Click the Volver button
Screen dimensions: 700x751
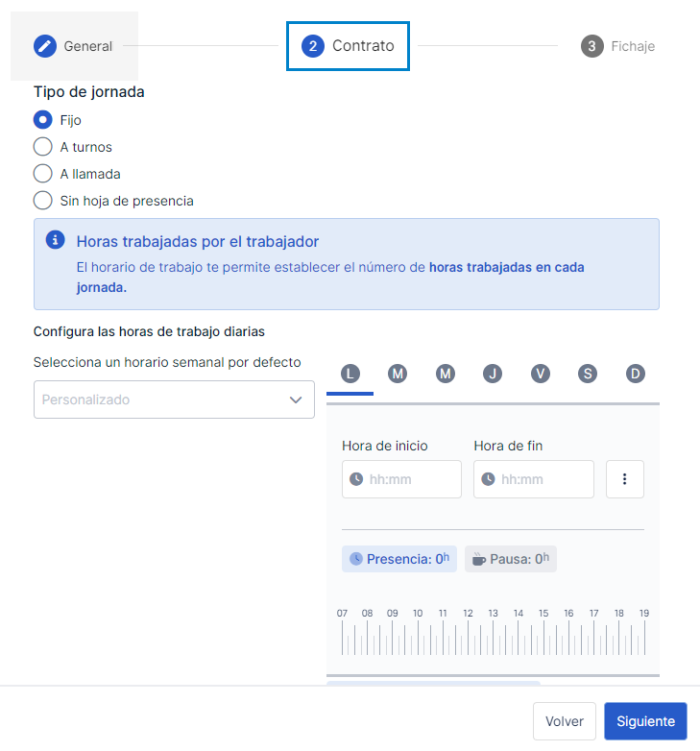coord(564,721)
